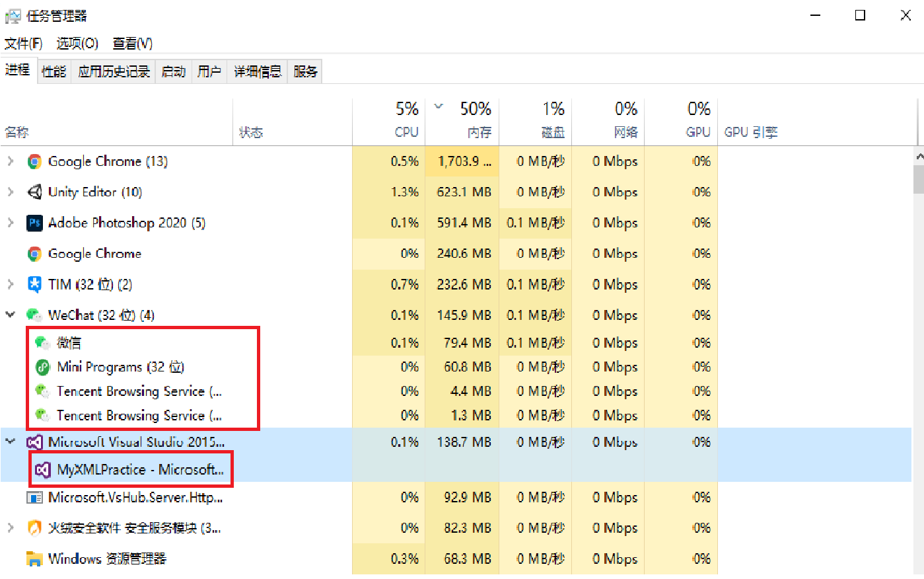Open the 文件(F) menu

click(x=23, y=44)
